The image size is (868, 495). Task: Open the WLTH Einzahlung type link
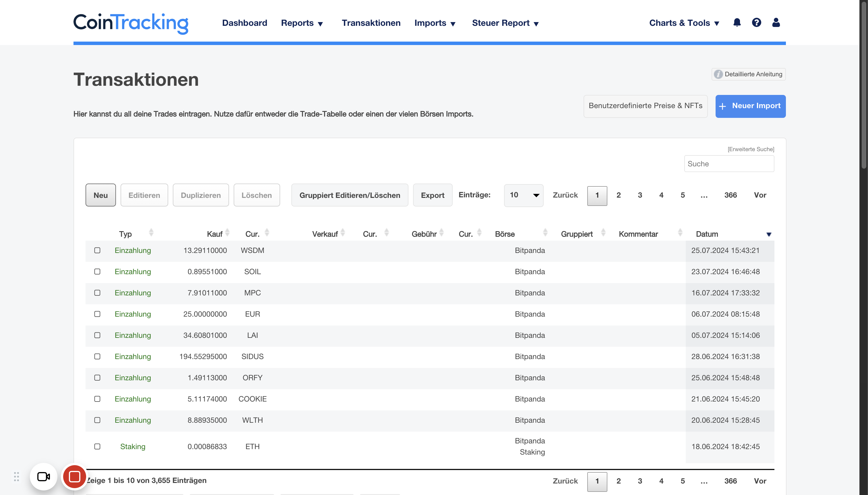[133, 420]
